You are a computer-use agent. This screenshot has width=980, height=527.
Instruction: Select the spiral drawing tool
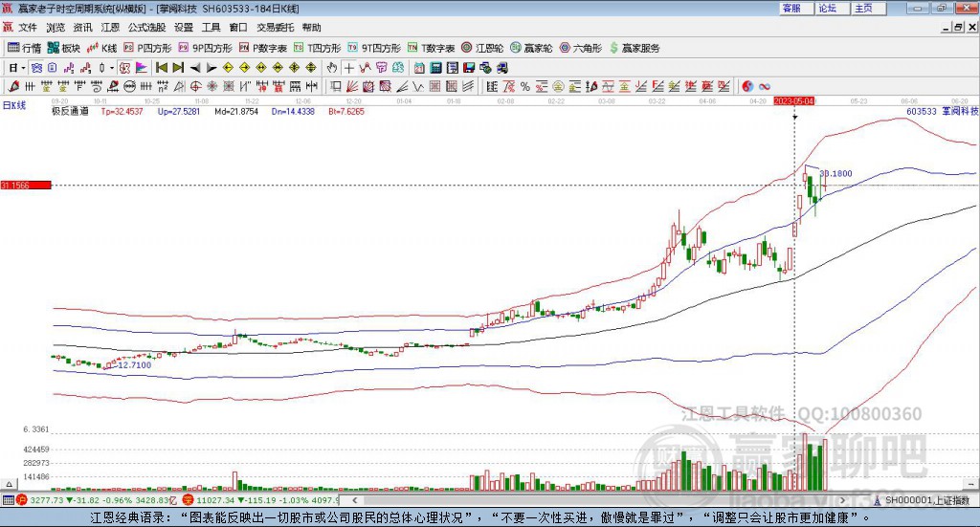click(97, 87)
